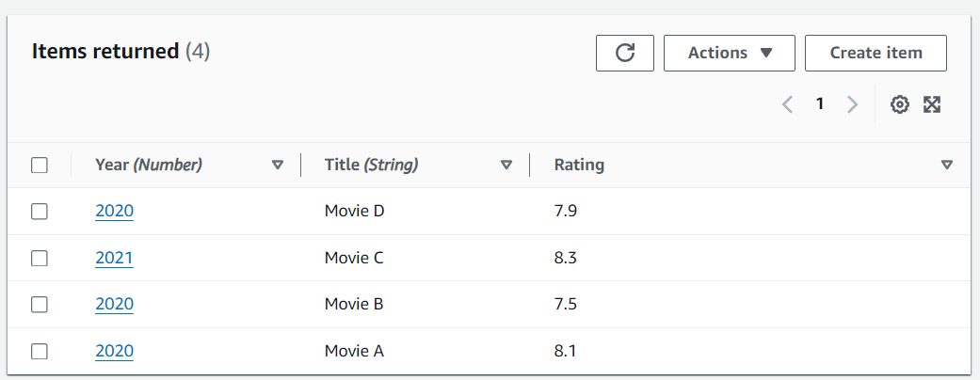Check the Movie C row checkbox
This screenshot has height=380, width=980.
click(40, 258)
